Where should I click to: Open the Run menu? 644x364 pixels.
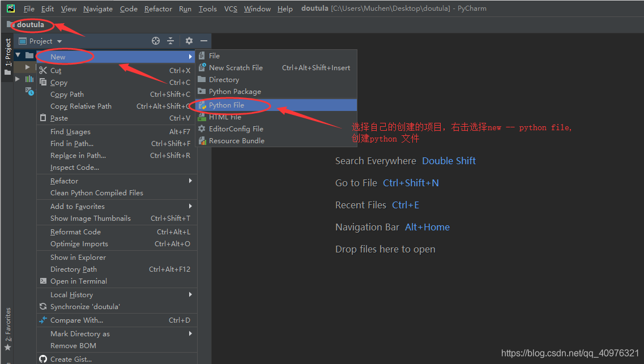coord(185,8)
